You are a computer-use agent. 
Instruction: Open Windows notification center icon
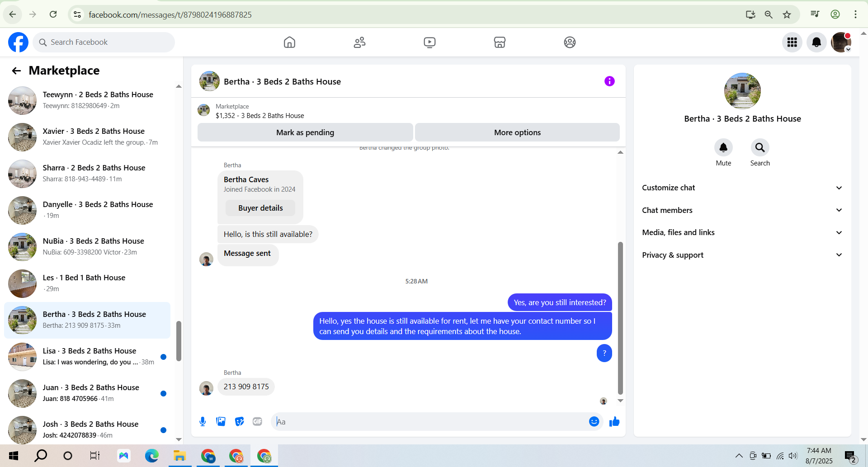point(850,456)
